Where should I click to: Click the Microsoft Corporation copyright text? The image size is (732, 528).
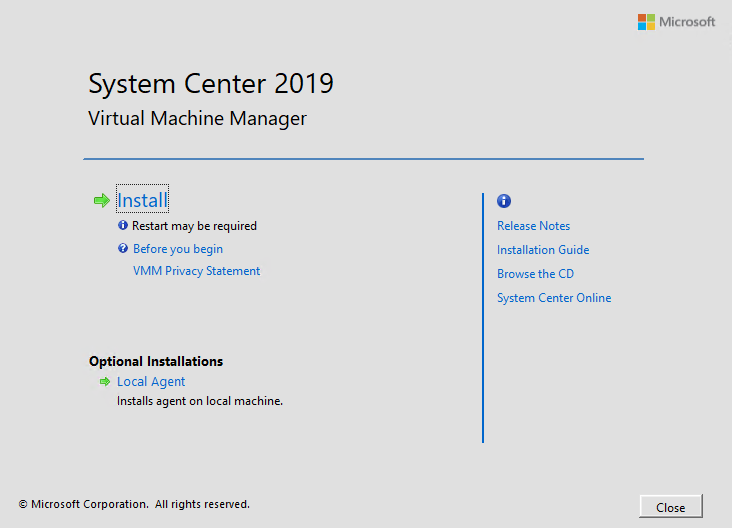click(134, 504)
